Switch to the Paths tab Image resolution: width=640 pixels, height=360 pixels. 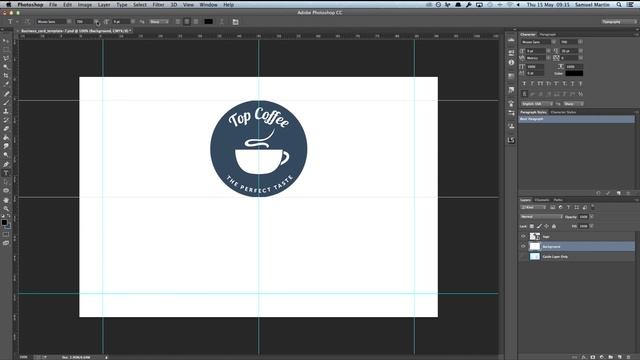[558, 200]
